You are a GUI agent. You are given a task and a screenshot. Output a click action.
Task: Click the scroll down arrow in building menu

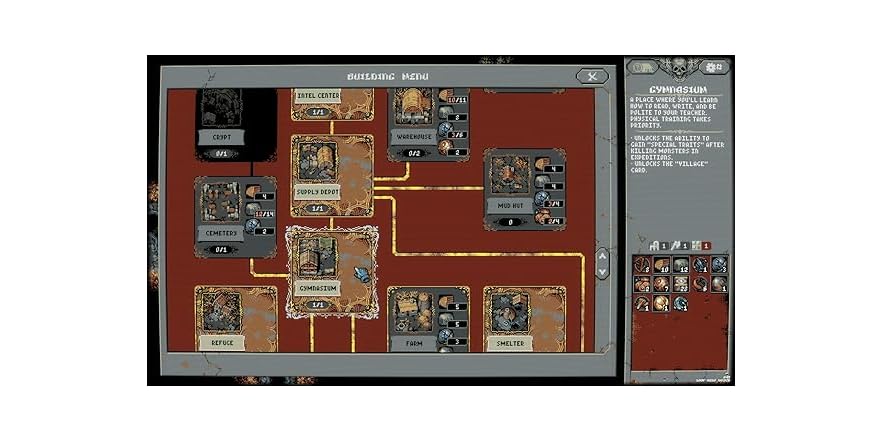[x=602, y=271]
